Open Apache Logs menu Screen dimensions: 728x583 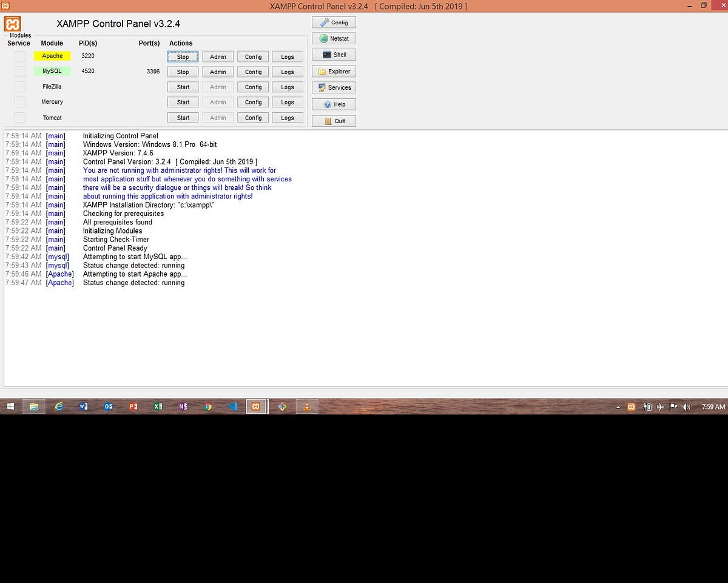pyautogui.click(x=288, y=56)
